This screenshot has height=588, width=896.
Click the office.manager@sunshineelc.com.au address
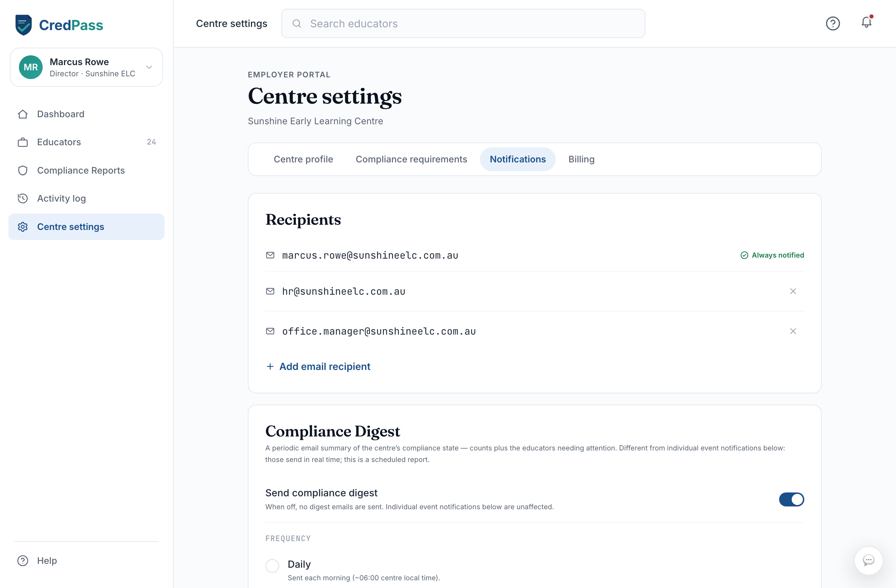(379, 332)
